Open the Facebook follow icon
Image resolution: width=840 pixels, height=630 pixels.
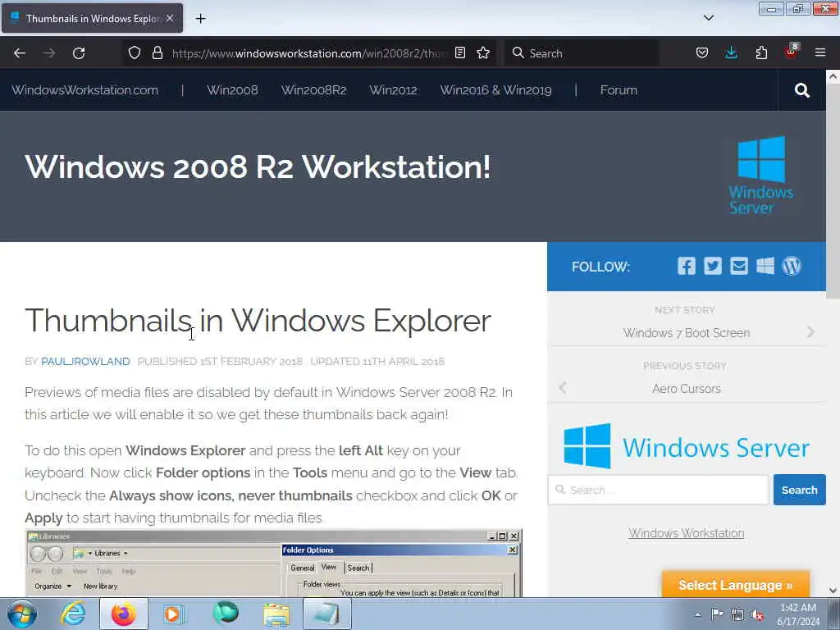(x=687, y=266)
